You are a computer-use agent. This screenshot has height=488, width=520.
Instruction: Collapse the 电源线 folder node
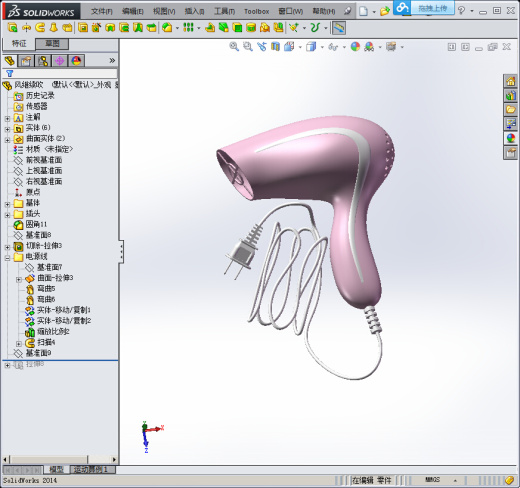click(7, 258)
